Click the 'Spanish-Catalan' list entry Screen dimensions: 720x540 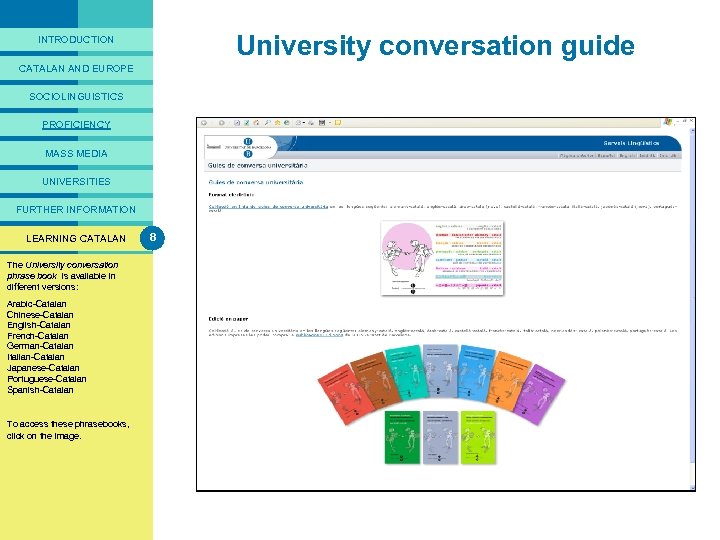tap(40, 390)
